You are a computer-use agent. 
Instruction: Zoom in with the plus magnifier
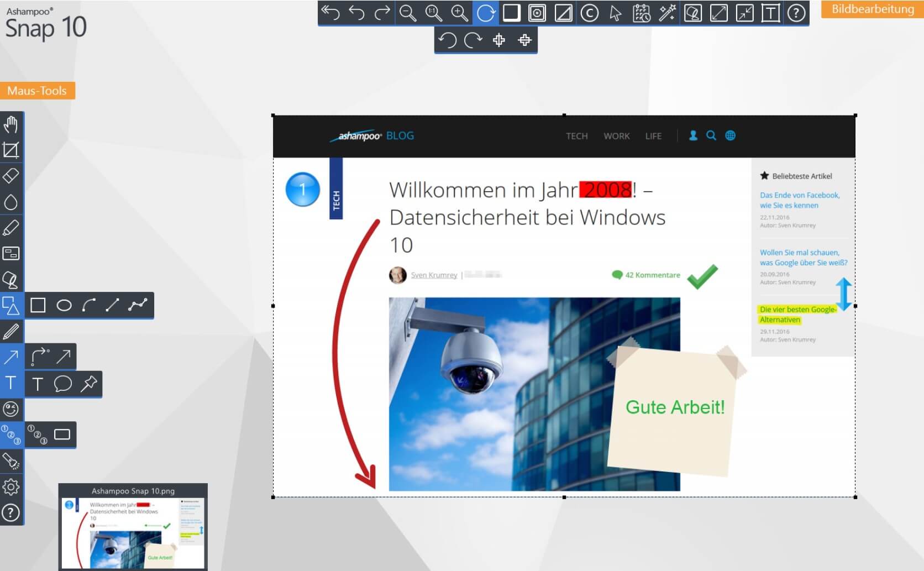tap(459, 13)
